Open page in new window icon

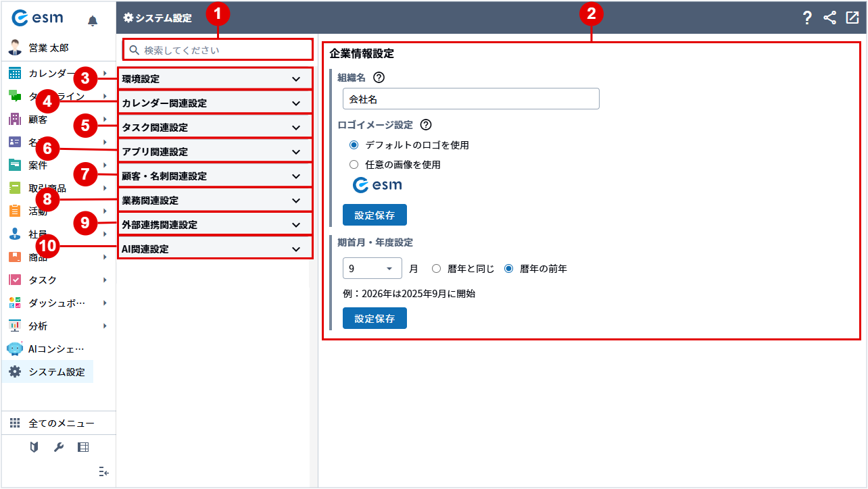click(x=852, y=18)
